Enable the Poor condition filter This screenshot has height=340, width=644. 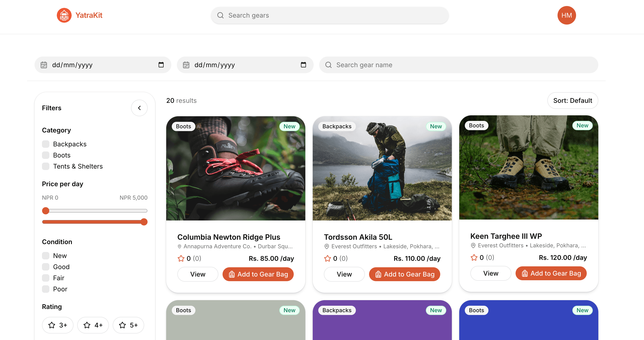[x=45, y=289]
